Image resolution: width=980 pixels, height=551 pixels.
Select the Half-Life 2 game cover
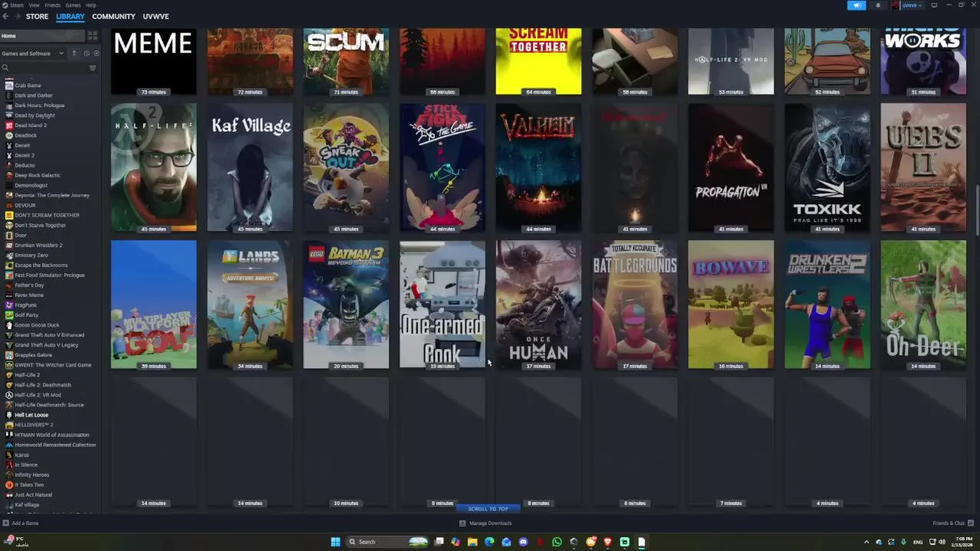click(x=154, y=168)
